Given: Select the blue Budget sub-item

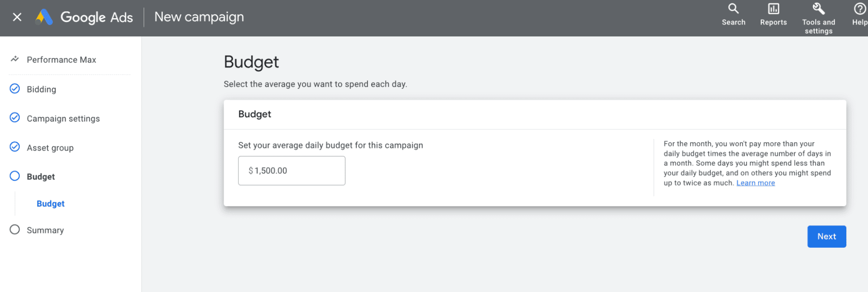Looking at the screenshot, I should (x=50, y=203).
